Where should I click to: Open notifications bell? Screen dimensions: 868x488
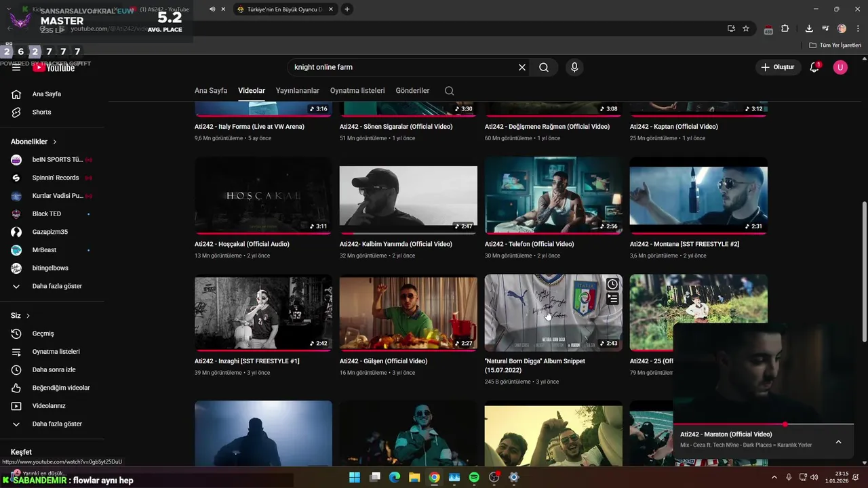[x=814, y=67]
